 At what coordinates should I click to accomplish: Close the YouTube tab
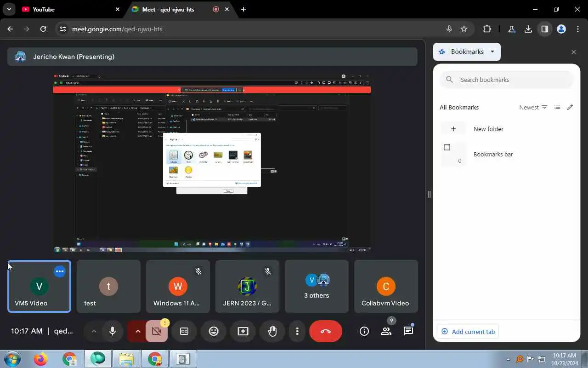[118, 9]
